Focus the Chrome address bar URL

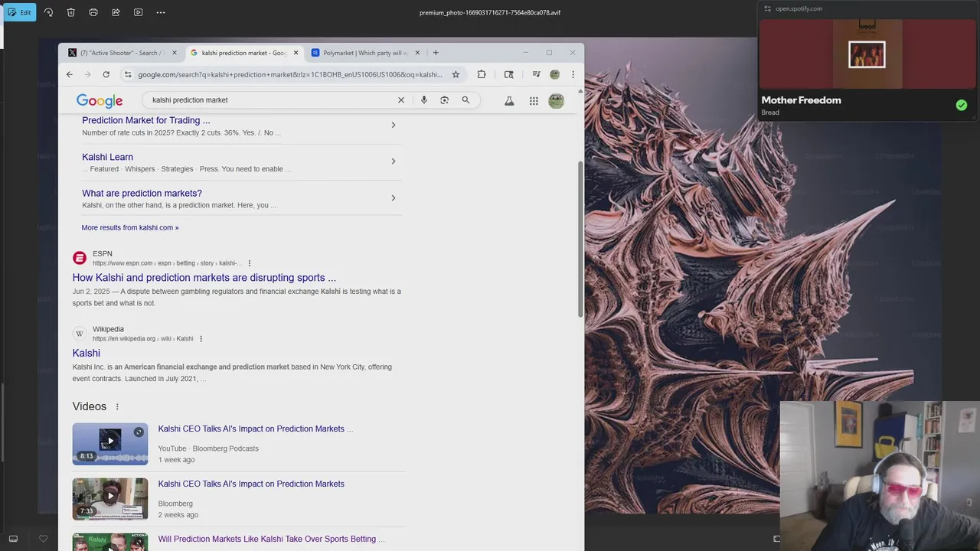point(290,74)
